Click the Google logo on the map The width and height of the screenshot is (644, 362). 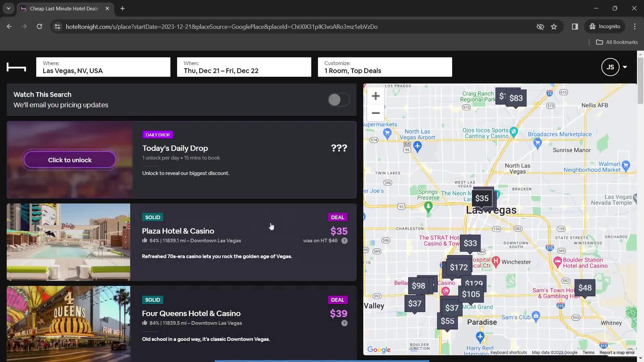[x=379, y=350]
